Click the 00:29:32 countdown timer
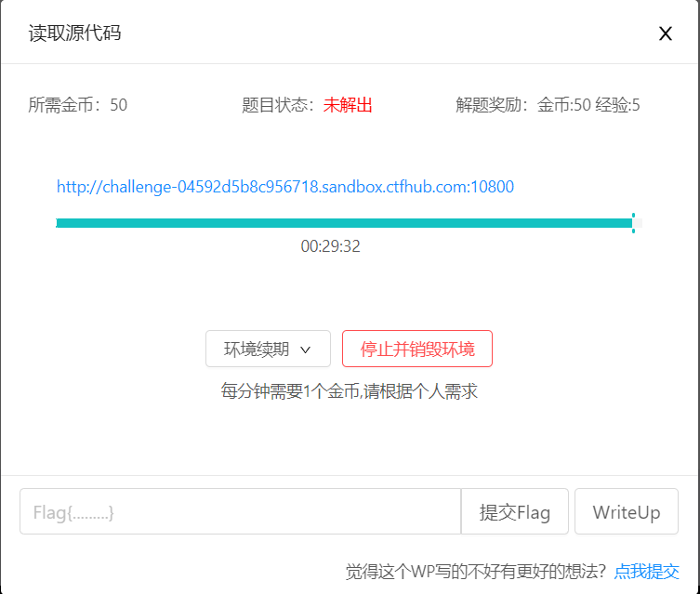Screen dimensions: 700x594 coord(330,246)
